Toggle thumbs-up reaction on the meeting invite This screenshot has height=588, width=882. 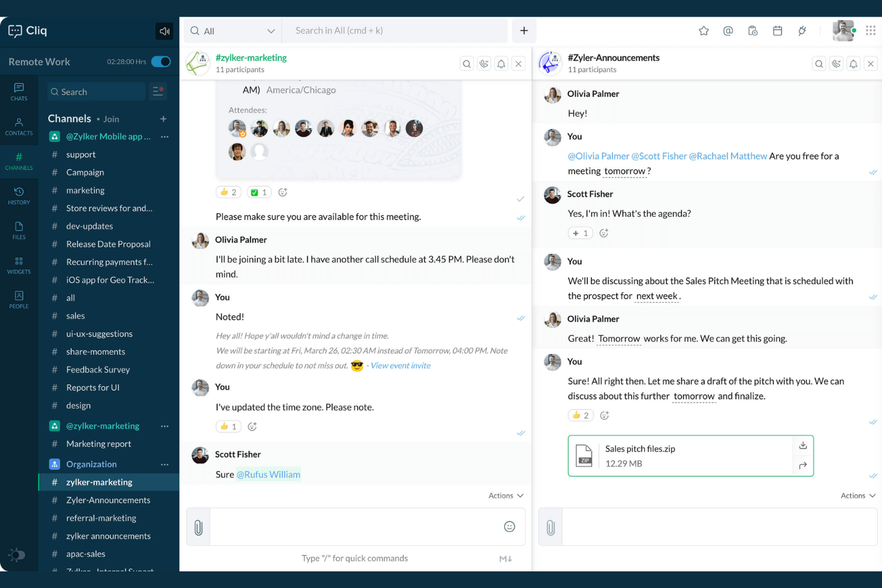[228, 192]
